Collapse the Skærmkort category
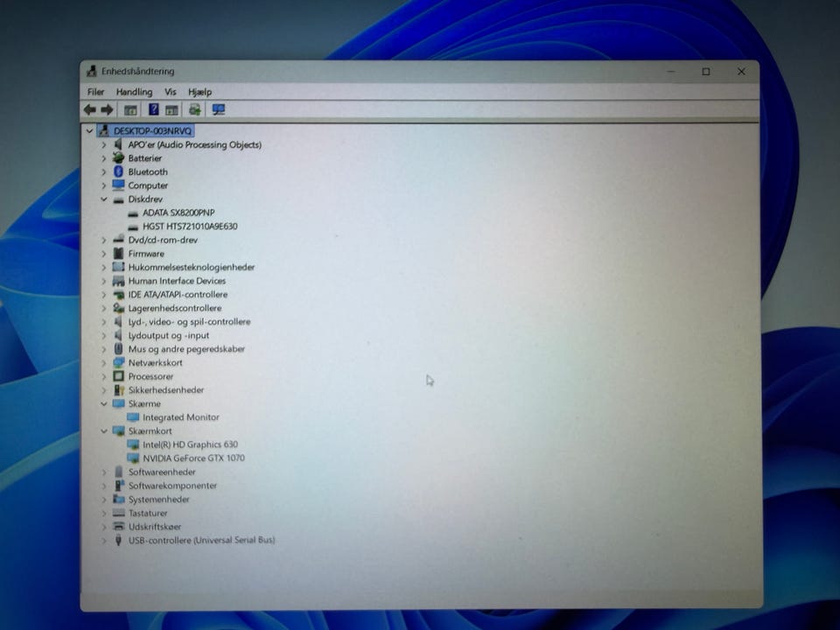Viewport: 840px width, 630px height. click(x=104, y=430)
